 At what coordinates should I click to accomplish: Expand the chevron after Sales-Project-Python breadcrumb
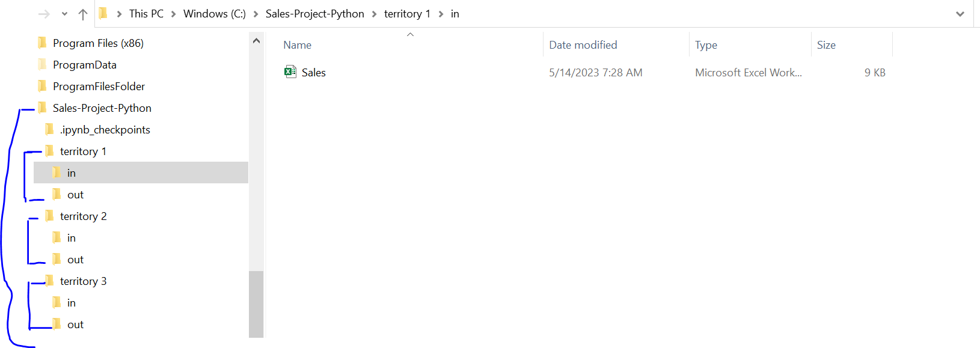[374, 14]
